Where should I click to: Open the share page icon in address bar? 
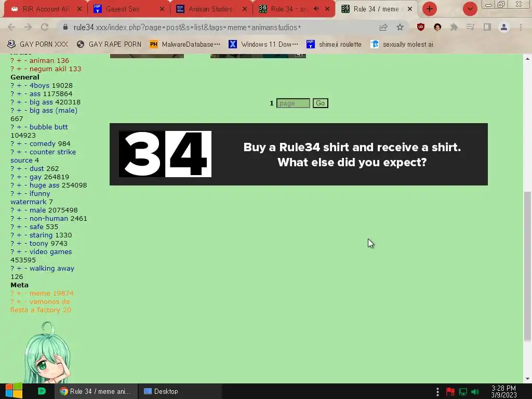point(383,27)
